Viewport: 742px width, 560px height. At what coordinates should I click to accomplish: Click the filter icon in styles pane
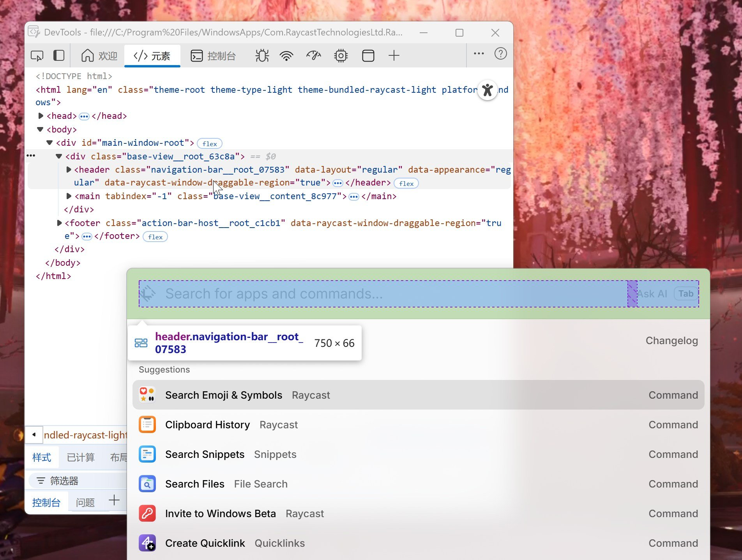point(41,481)
